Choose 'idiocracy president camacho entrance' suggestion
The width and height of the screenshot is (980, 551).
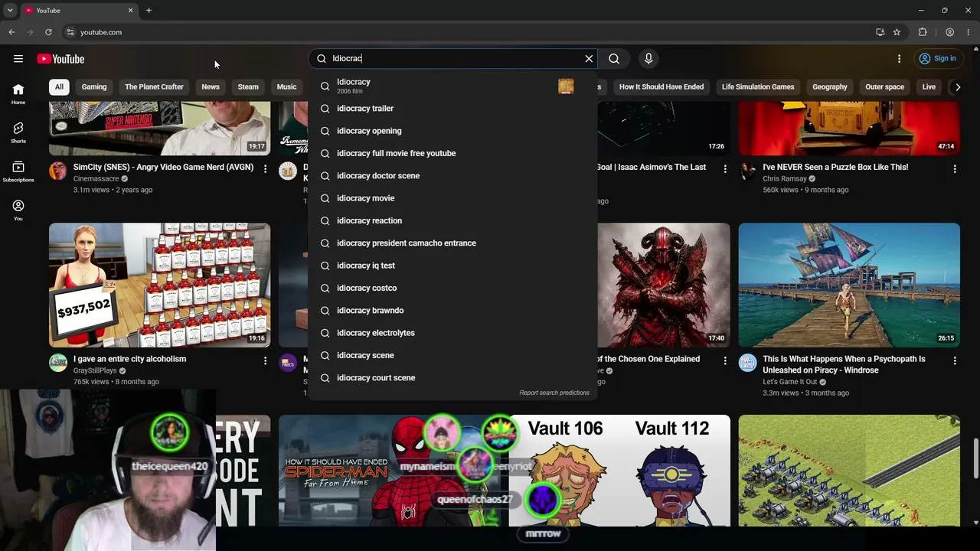(452, 243)
